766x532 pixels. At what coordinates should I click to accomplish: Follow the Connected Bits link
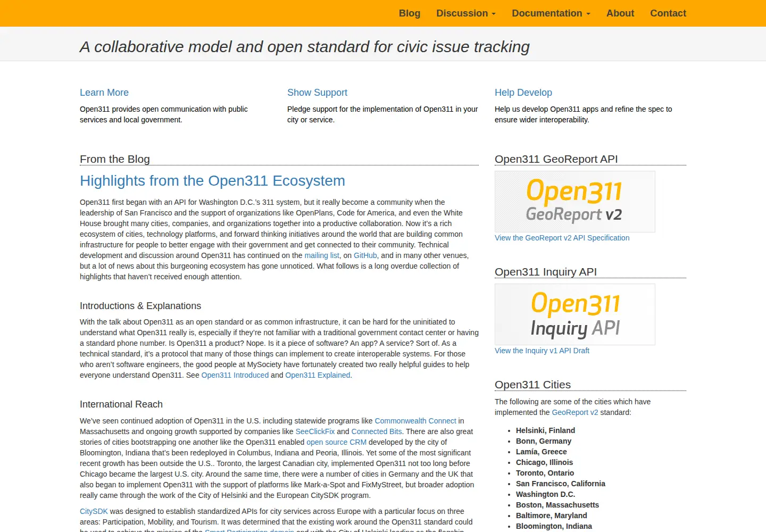[x=377, y=431]
